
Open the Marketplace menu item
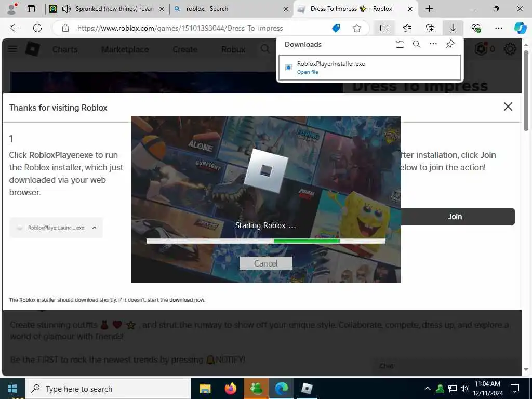[x=125, y=49]
